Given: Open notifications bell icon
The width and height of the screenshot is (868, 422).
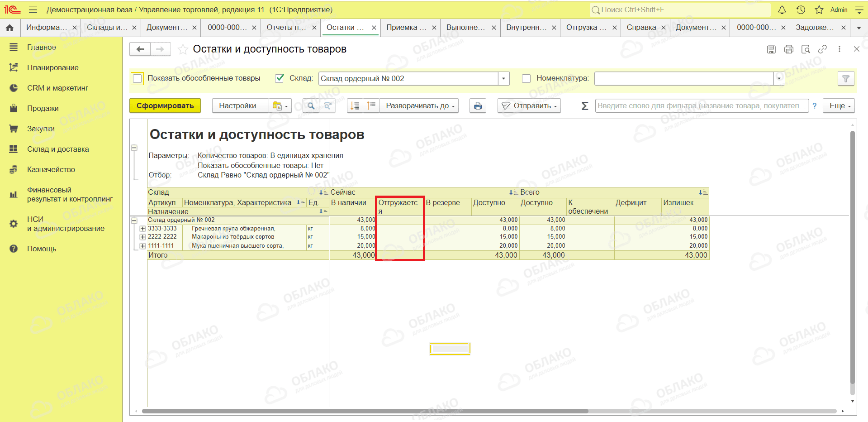Looking at the screenshot, I should [x=782, y=10].
